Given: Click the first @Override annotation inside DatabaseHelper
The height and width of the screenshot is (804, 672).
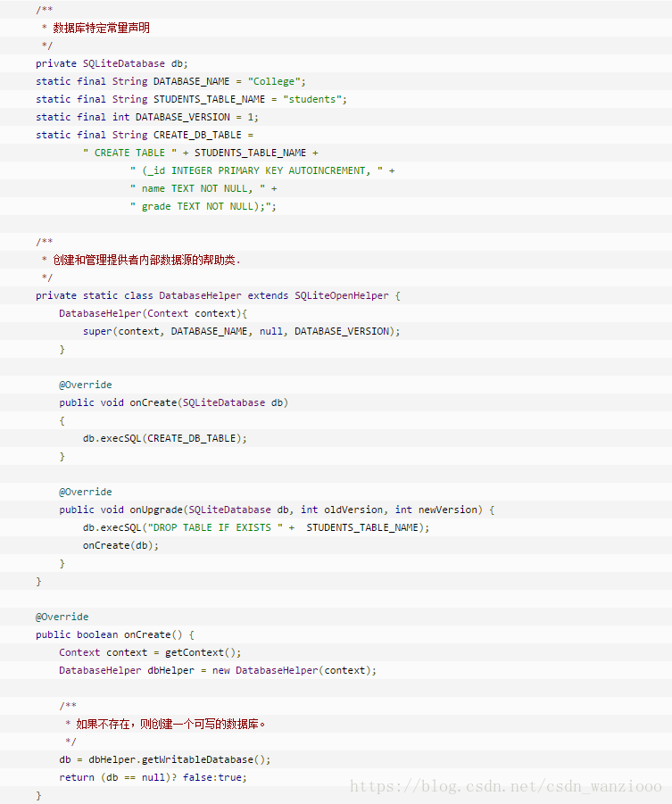Looking at the screenshot, I should tap(85, 385).
